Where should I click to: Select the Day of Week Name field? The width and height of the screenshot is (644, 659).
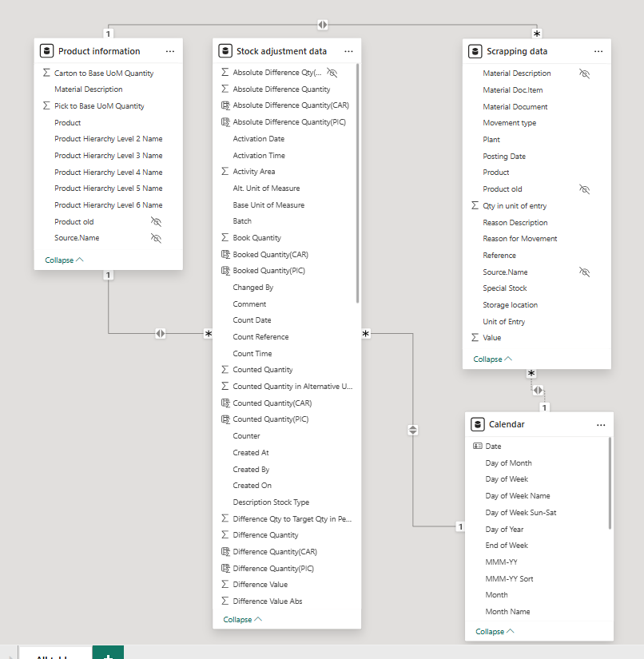[x=518, y=496]
